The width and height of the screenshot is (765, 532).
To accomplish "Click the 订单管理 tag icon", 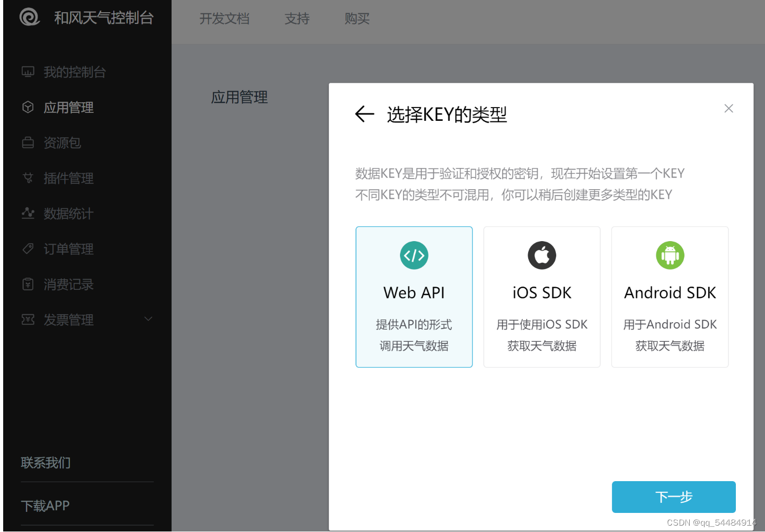I will (28, 249).
